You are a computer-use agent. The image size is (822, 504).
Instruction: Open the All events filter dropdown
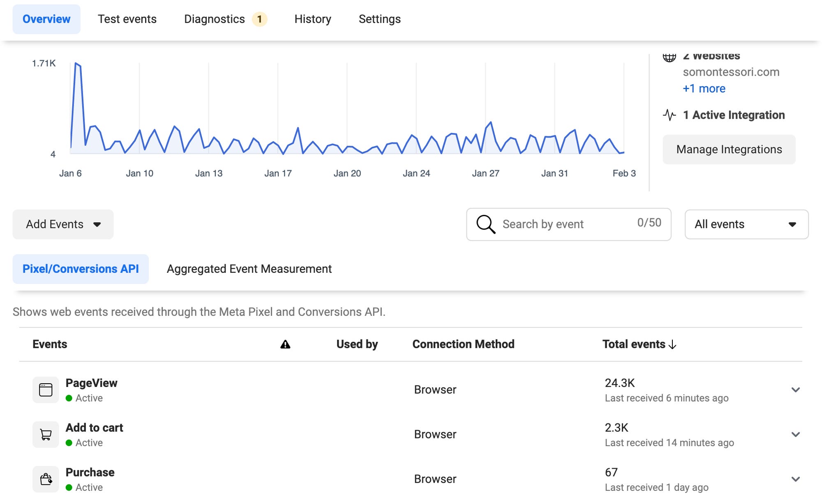[746, 224]
